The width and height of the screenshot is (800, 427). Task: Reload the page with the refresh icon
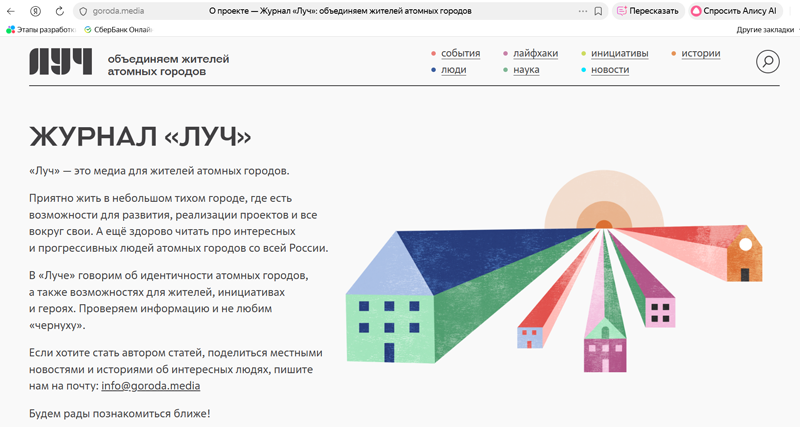[60, 11]
